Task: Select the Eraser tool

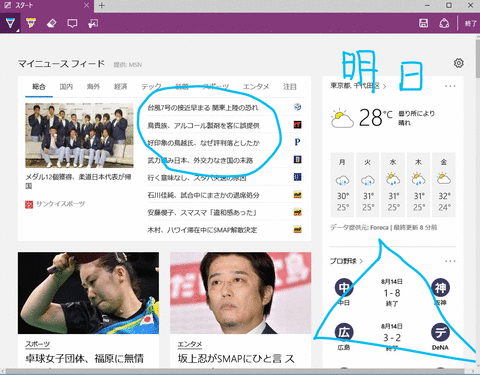Action: point(51,23)
